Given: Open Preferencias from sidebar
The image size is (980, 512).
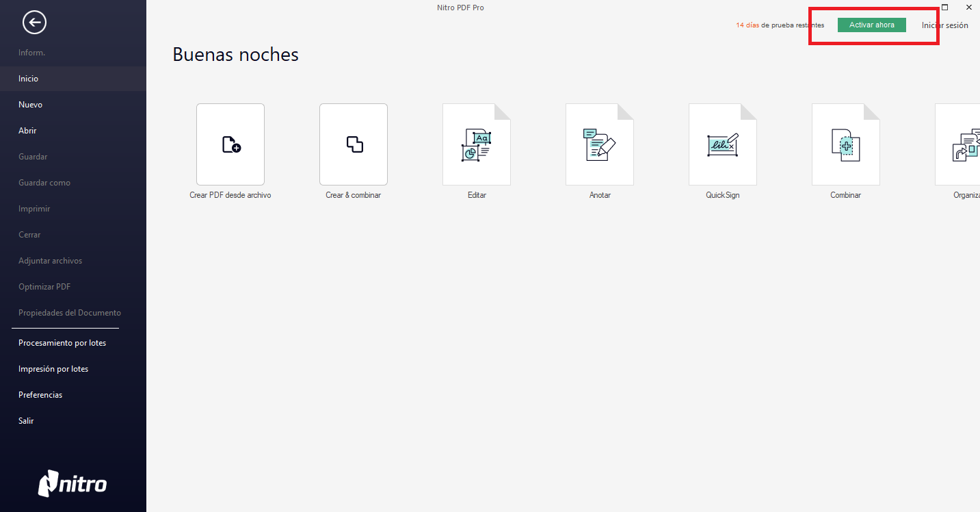Looking at the screenshot, I should click(x=40, y=395).
